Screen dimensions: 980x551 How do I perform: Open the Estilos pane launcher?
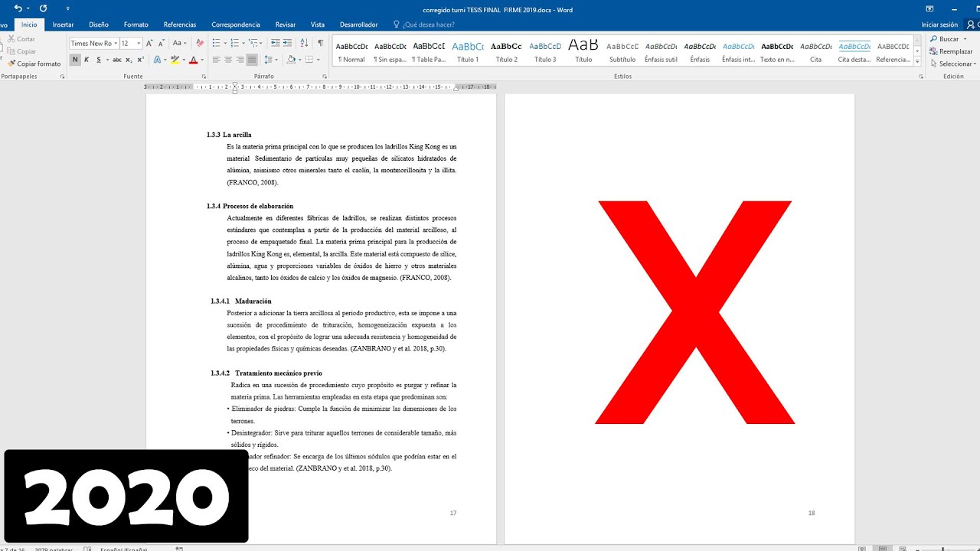tap(921, 77)
